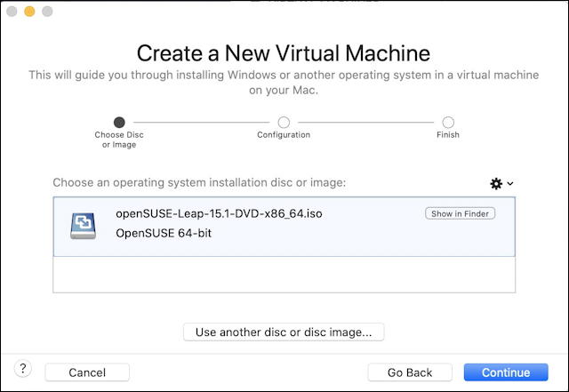Go back to the previous step

[410, 372]
